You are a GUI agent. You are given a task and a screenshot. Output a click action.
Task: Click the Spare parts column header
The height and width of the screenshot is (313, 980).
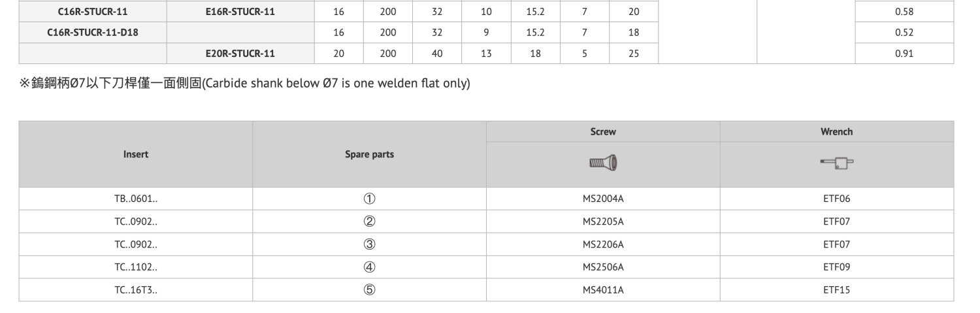pos(370,154)
